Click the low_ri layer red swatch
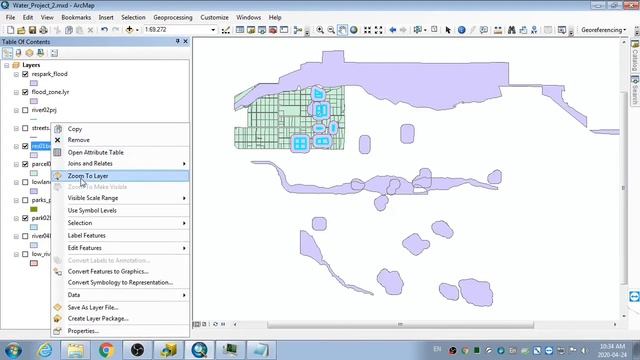 click(34, 263)
